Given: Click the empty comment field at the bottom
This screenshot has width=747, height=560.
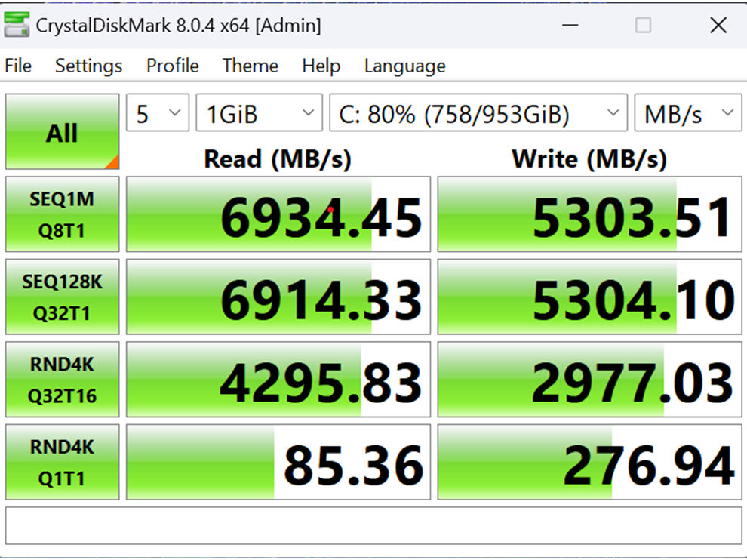Looking at the screenshot, I should click(x=373, y=526).
